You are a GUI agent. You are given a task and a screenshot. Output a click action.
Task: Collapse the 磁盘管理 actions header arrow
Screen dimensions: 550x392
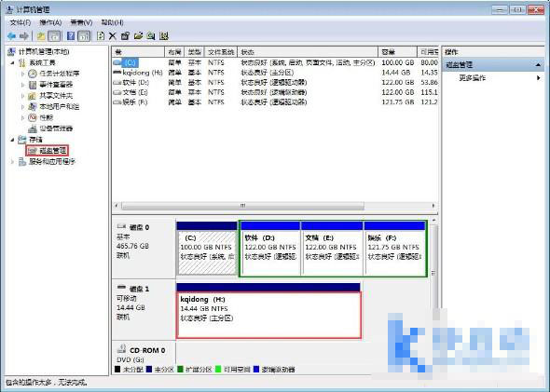tap(538, 65)
